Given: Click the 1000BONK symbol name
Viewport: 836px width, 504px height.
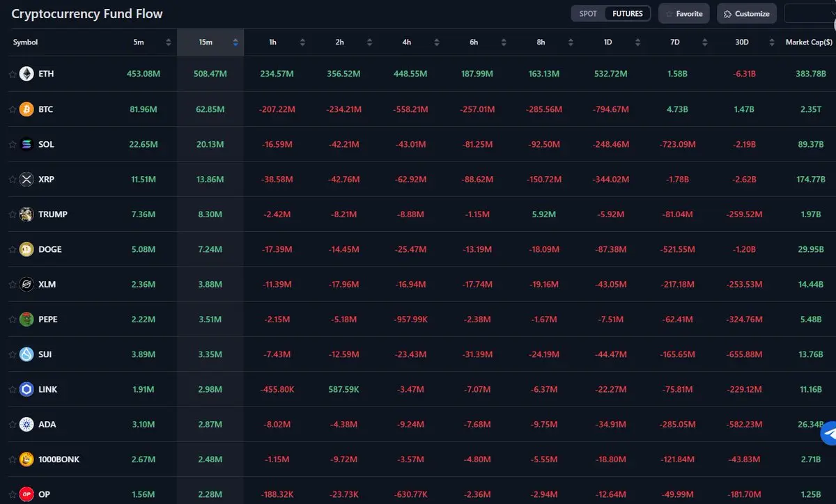Looking at the screenshot, I should click(x=59, y=459).
